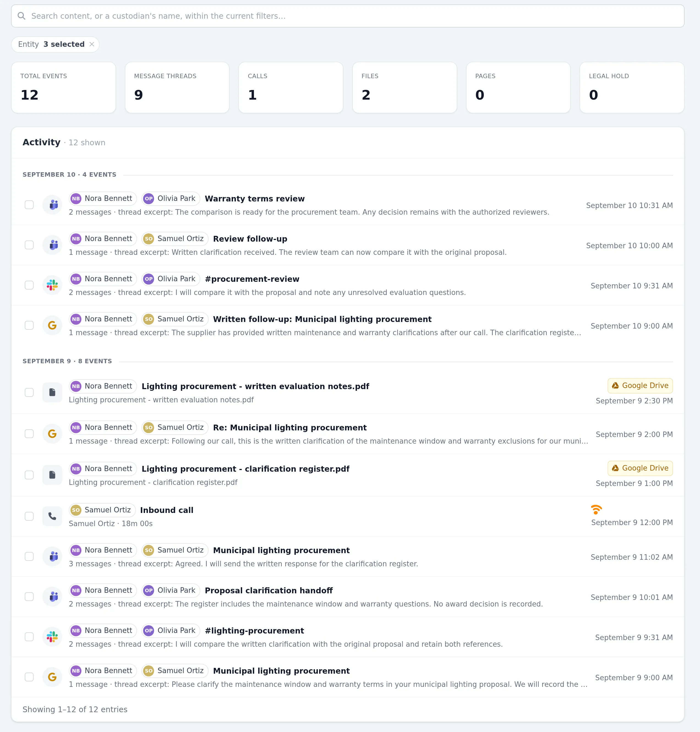This screenshot has height=732, width=700.
Task: Click the search magnifier icon
Action: 22,16
